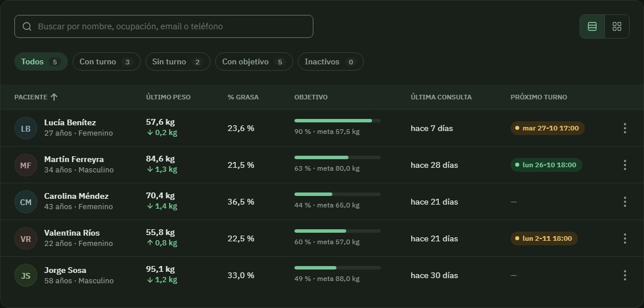Viewport: 644px width, 308px height.
Task: Click the fat percentage 33,0 %
Action: (241, 275)
